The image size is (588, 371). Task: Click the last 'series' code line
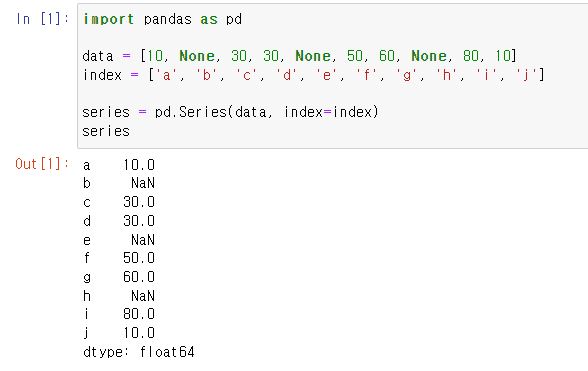click(x=106, y=131)
